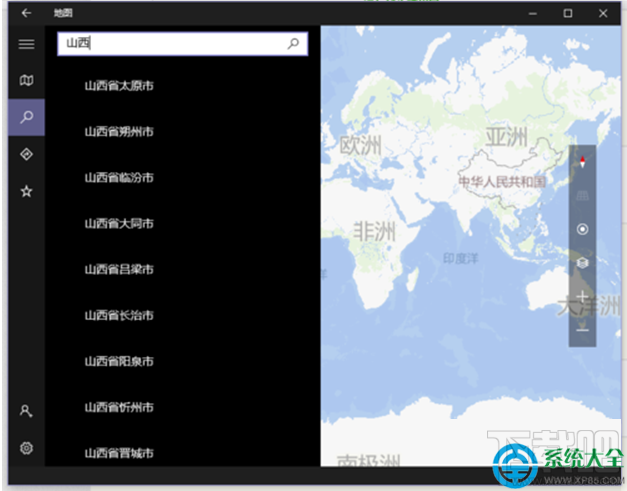Screen dimensions: 627x491
Task: Open map layers icon
Action: (583, 263)
